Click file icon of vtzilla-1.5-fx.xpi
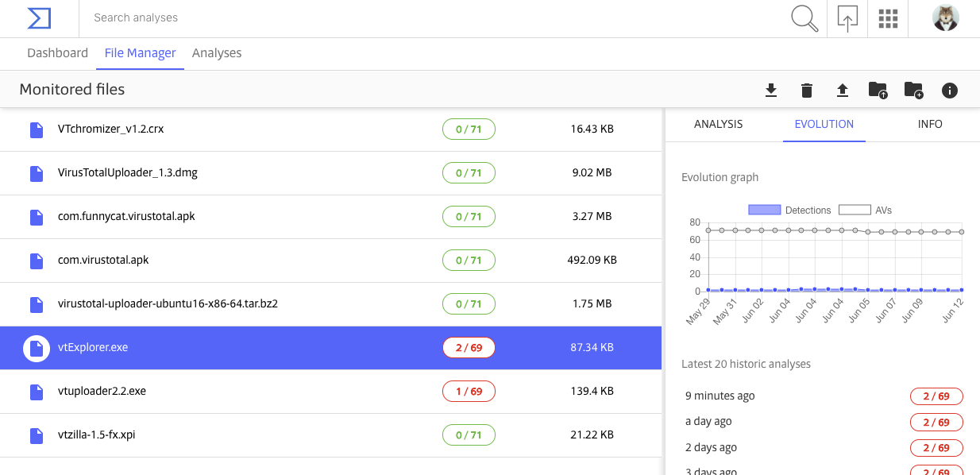980x475 pixels. (x=37, y=435)
